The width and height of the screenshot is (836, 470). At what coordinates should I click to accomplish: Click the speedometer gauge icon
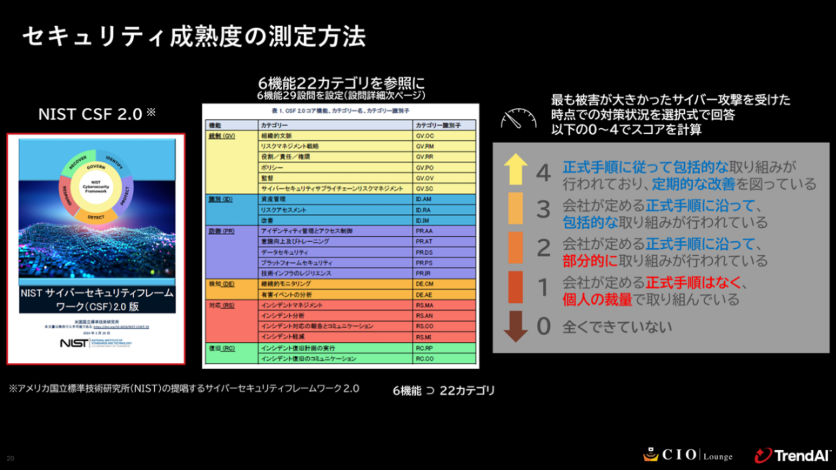point(518,118)
